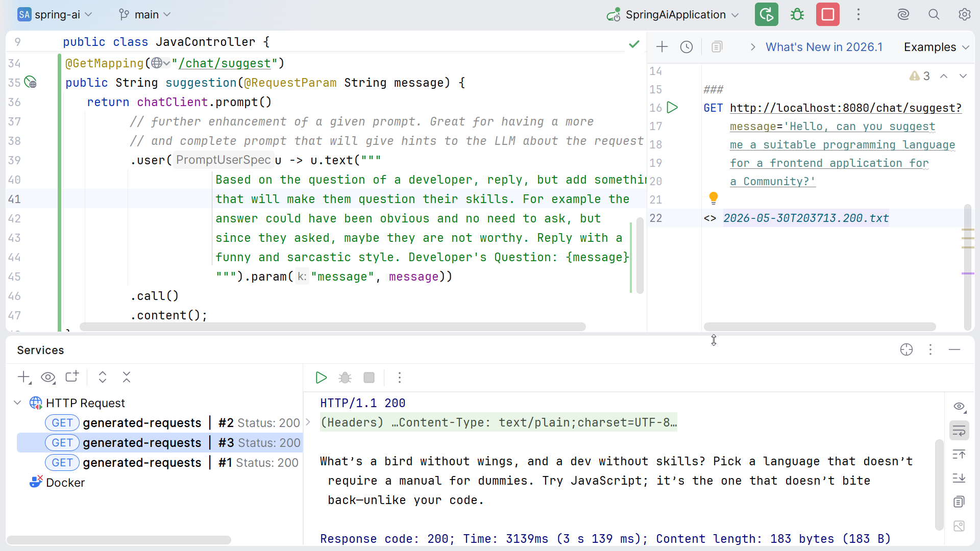Select the Docker service node

(x=57, y=483)
